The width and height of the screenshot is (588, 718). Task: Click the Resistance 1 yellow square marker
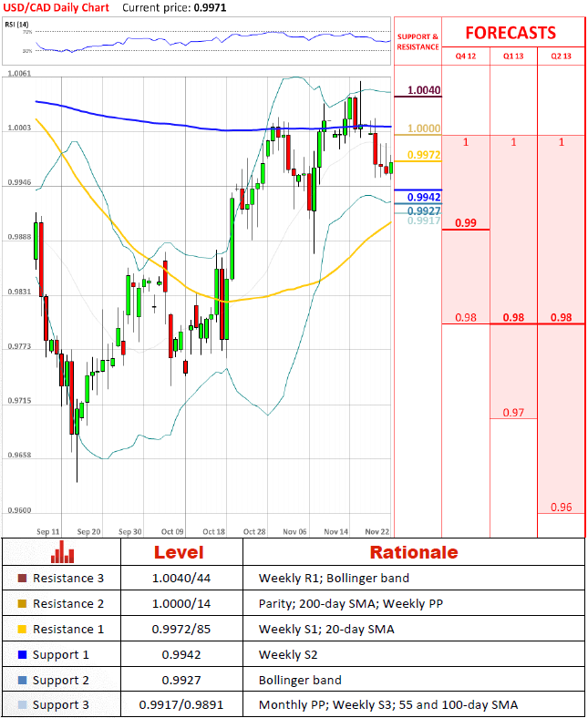(x=22, y=629)
